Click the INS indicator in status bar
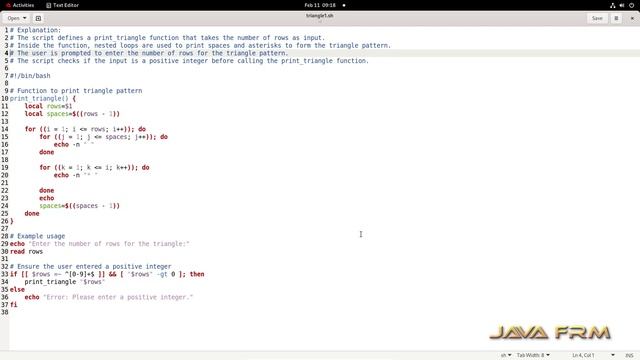Image resolution: width=640 pixels, height=360 pixels. pyautogui.click(x=629, y=355)
